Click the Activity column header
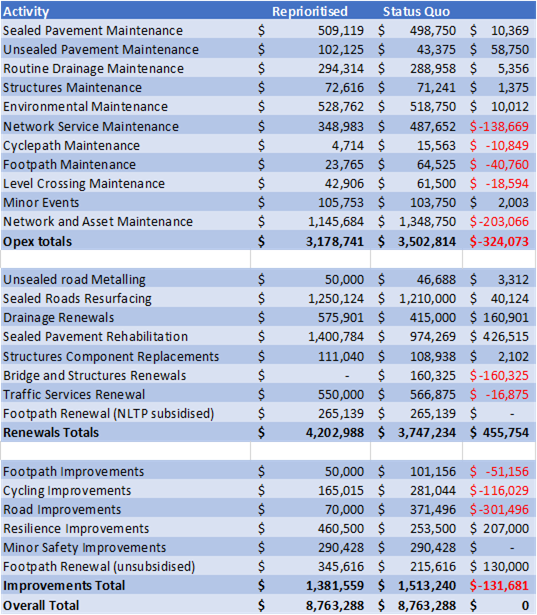Image resolution: width=537 pixels, height=615 pixels. coord(26,12)
